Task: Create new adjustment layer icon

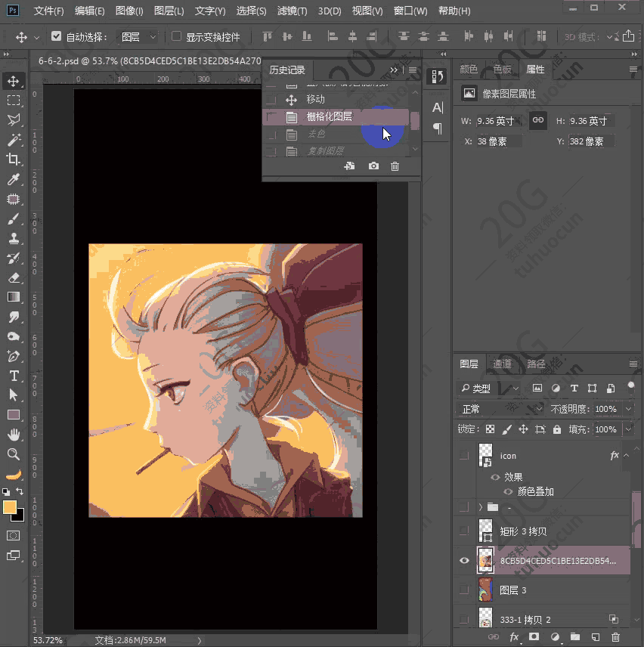Action: [x=555, y=637]
